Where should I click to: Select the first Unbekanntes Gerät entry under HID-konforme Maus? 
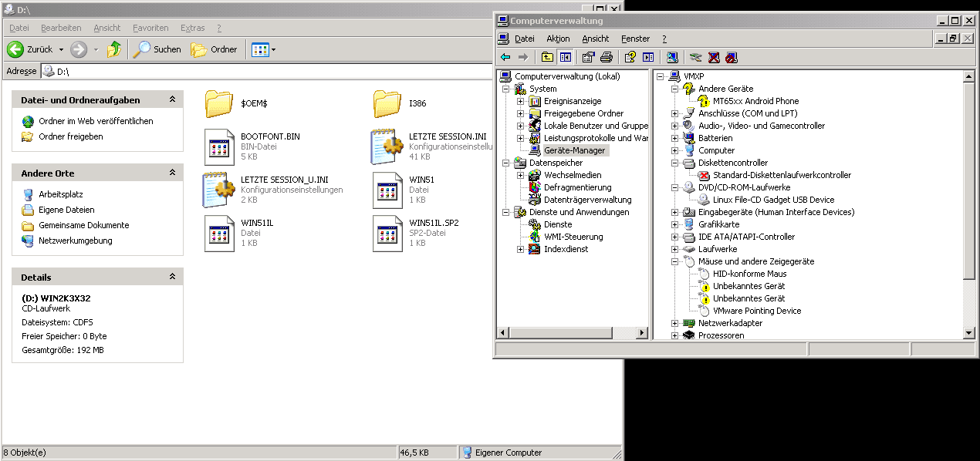click(x=749, y=286)
